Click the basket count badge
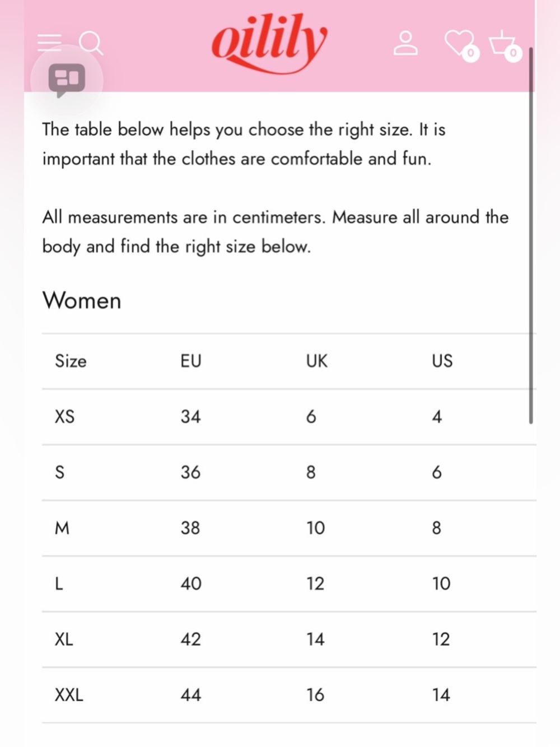 click(513, 53)
